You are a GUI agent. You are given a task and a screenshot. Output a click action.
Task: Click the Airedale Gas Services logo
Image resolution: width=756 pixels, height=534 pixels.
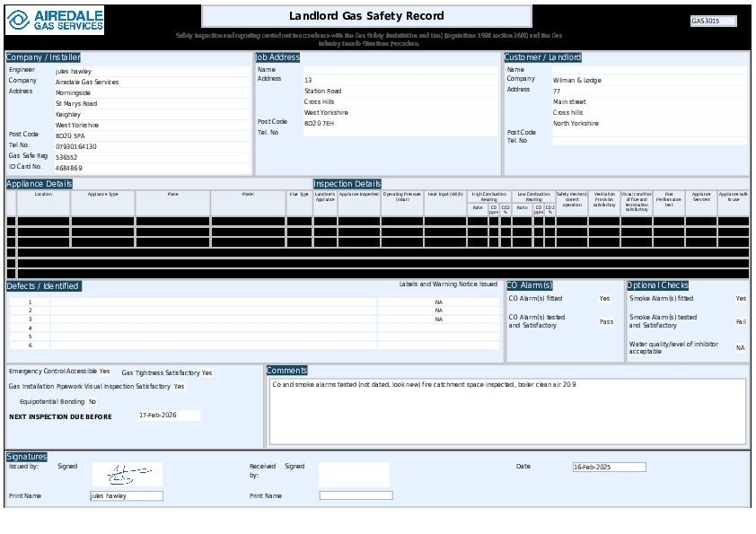click(55, 21)
